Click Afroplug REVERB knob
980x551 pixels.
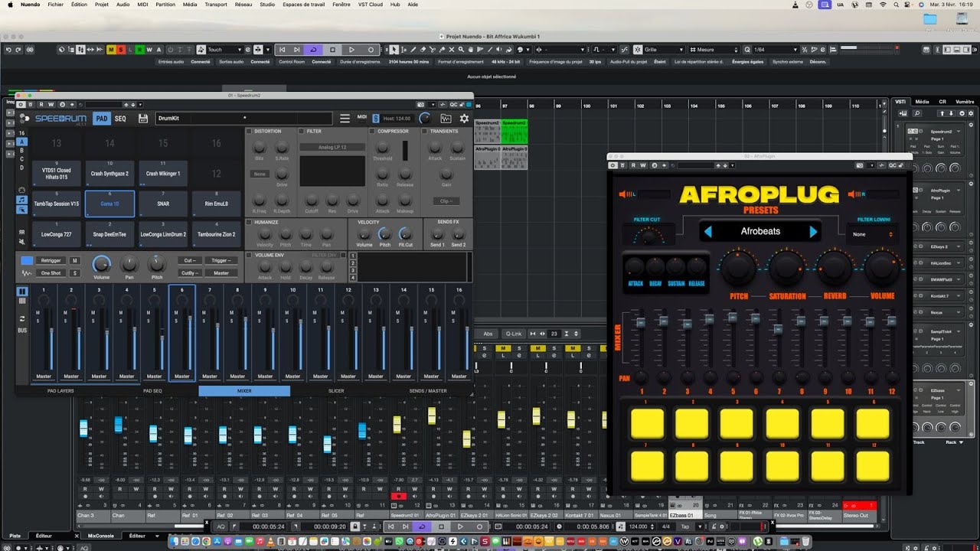(834, 267)
